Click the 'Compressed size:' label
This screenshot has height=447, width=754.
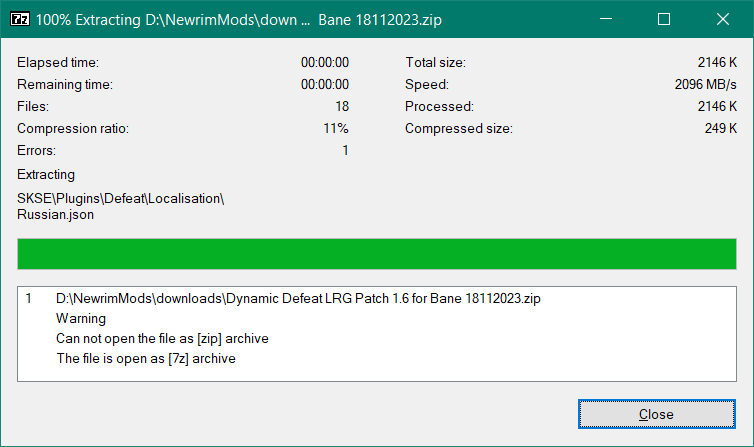pos(459,128)
